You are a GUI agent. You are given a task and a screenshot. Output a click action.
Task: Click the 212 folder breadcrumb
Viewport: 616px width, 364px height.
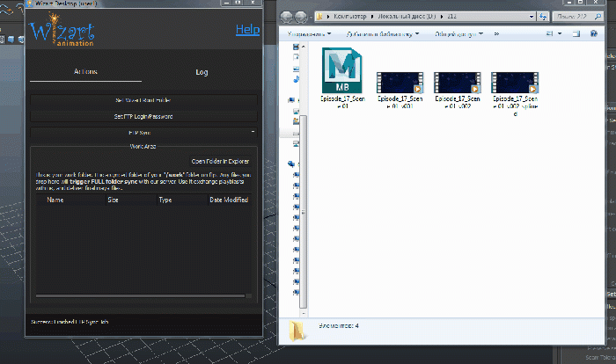tap(451, 17)
